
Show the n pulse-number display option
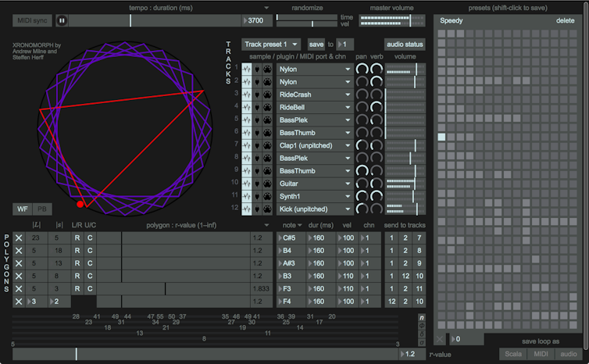(x=422, y=318)
